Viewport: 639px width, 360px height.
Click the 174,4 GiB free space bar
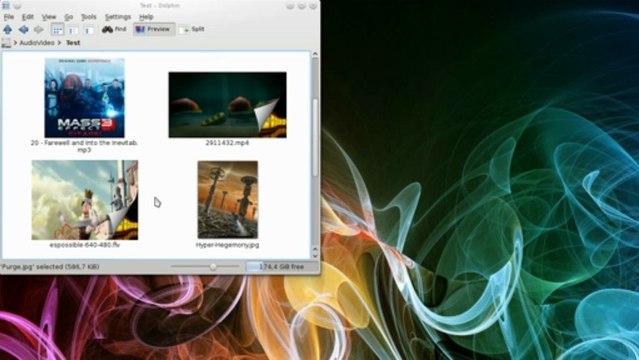(282, 267)
